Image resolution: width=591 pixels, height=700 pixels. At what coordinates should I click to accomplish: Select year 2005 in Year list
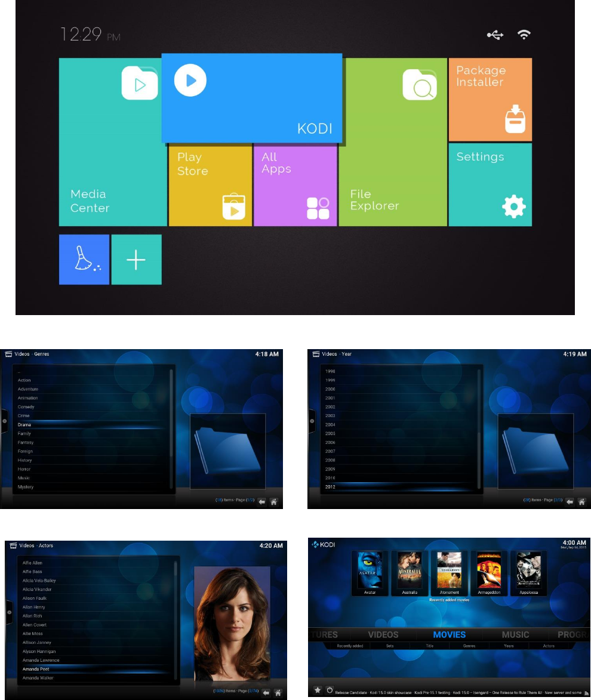(399, 433)
